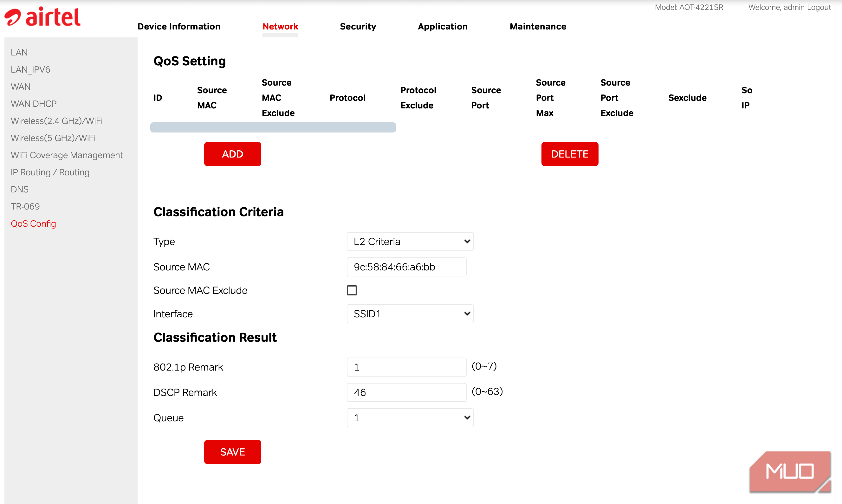Open the Type dropdown showing L2 Criteria
Image resolution: width=842 pixels, height=504 pixels.
(410, 242)
